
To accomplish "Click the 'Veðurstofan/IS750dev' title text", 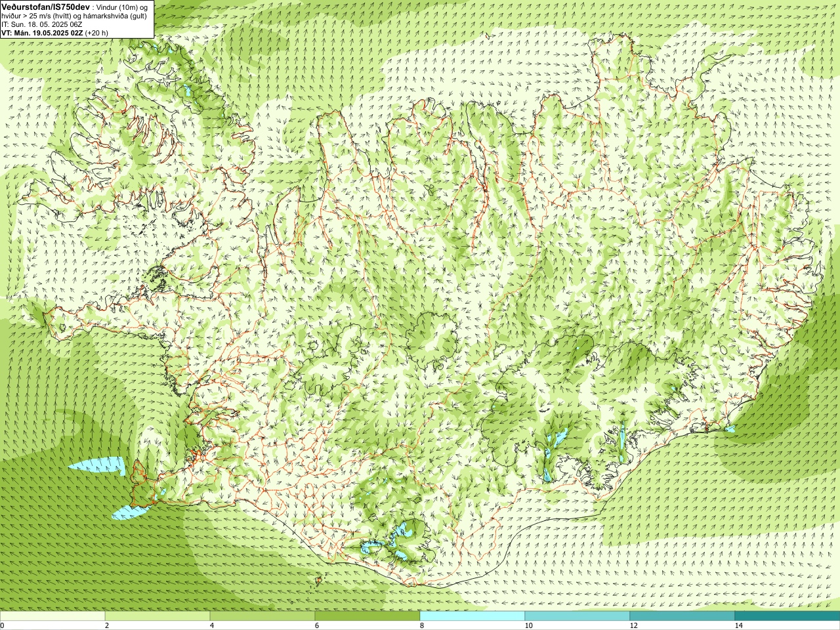I will point(46,7).
